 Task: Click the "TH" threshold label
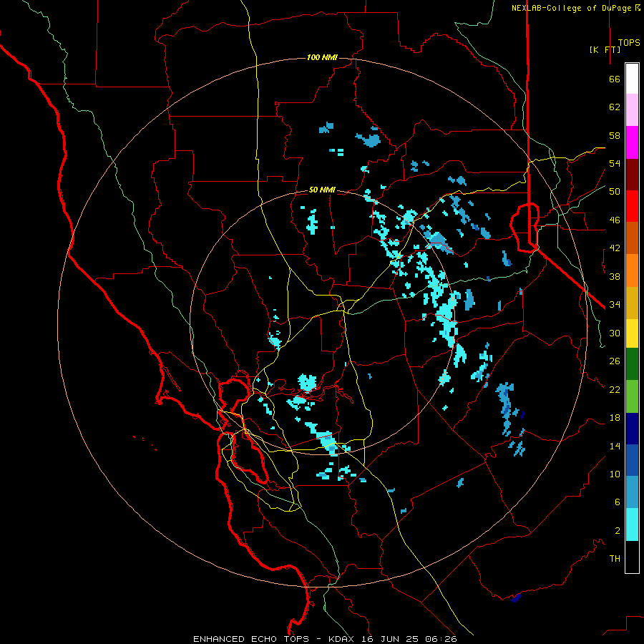(x=615, y=559)
